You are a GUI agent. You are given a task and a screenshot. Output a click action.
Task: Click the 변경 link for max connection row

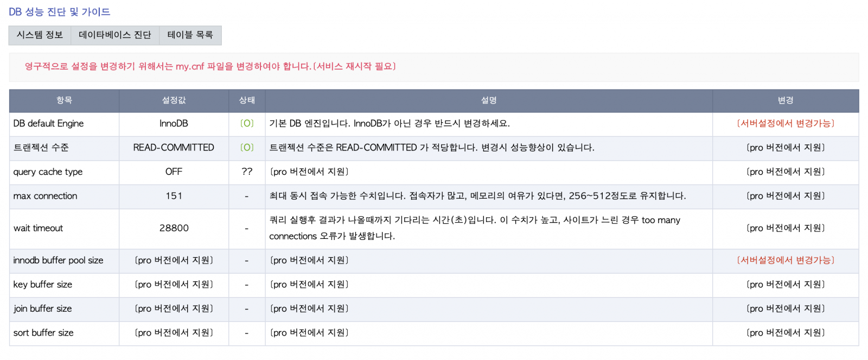[786, 196]
